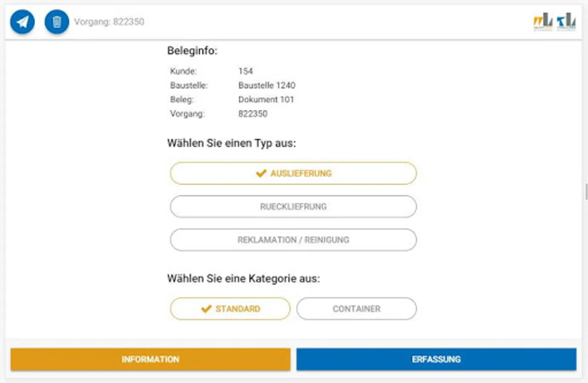Click the Beleginfo heading
588x383 pixels.
click(x=192, y=51)
